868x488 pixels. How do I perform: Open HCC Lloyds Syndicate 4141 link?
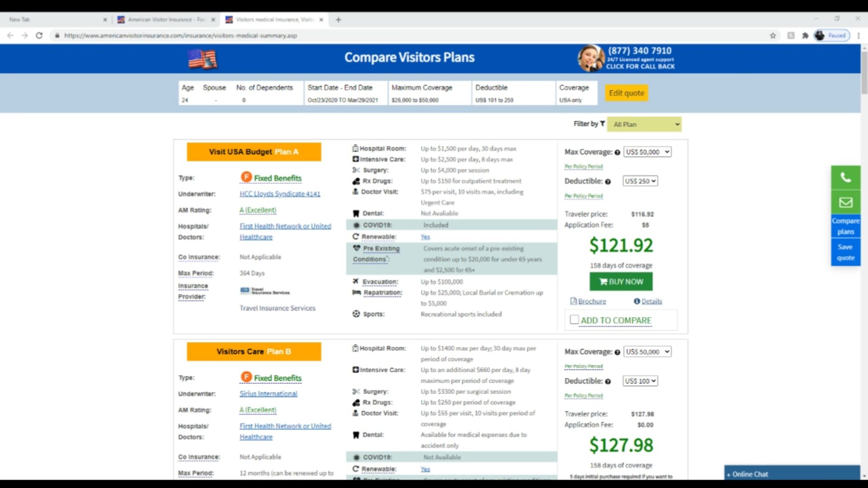tap(280, 194)
